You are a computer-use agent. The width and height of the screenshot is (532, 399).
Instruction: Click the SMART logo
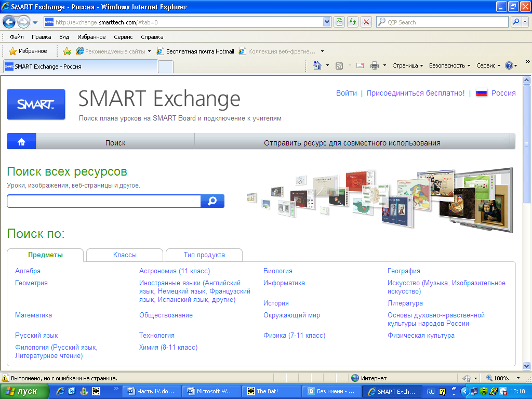click(x=36, y=104)
